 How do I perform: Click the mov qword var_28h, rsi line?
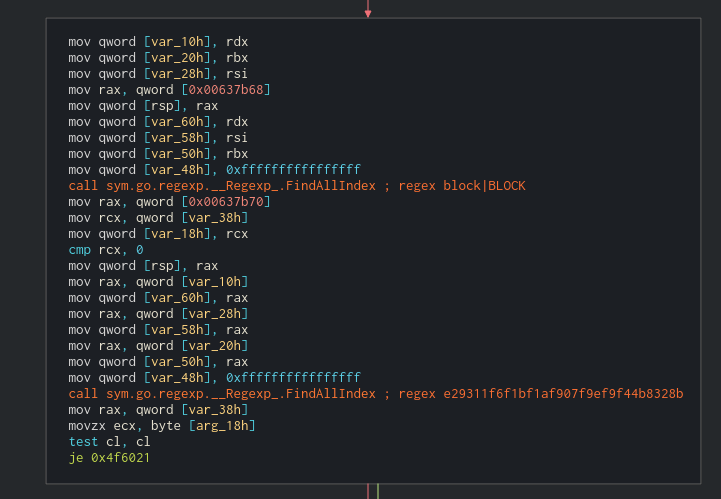(158, 74)
